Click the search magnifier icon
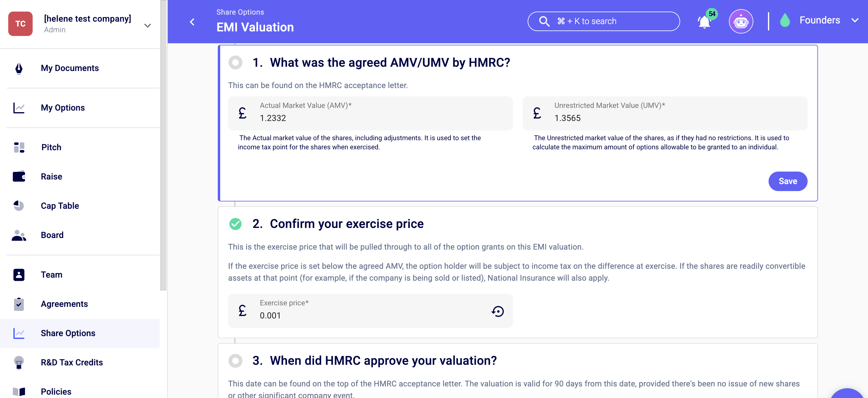 [544, 21]
